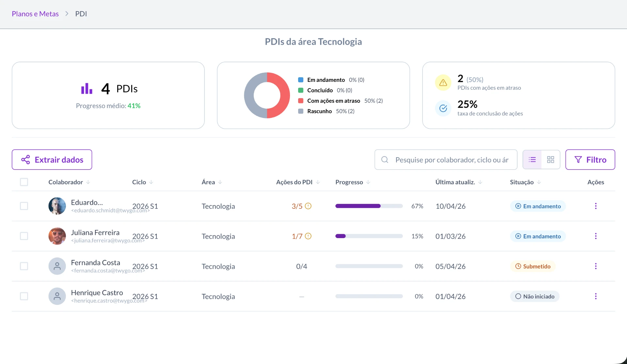Click the yellow warning triangle icon
627x364 pixels.
pyautogui.click(x=443, y=83)
